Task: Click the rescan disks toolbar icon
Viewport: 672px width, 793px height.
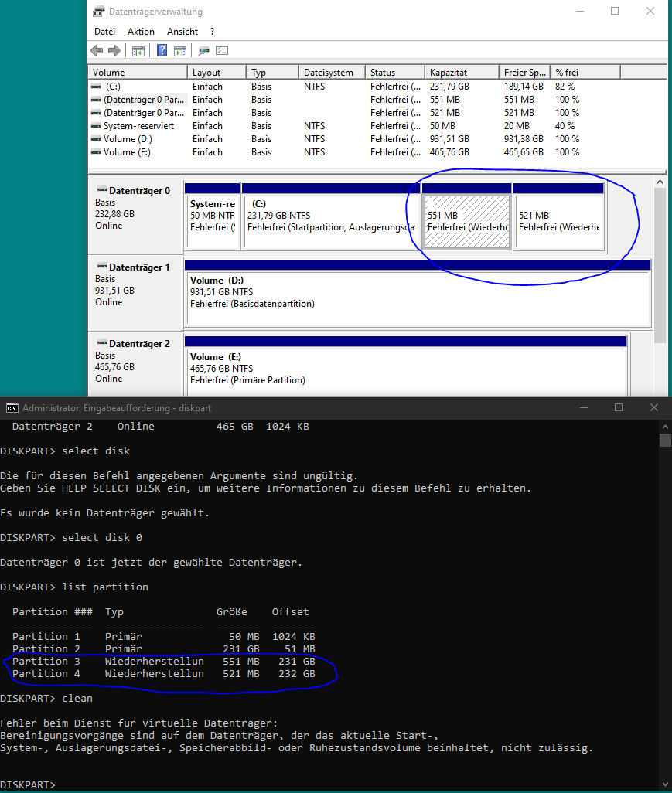Action: click(203, 50)
